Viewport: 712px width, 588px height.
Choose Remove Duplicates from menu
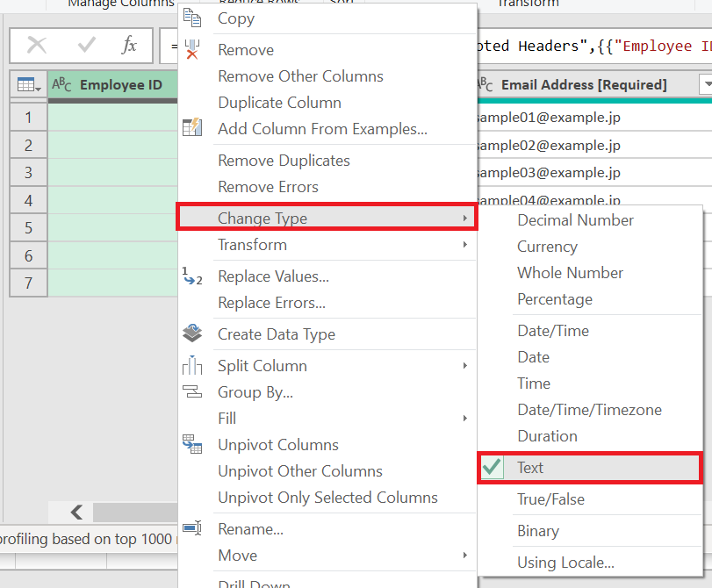pyautogui.click(x=284, y=161)
